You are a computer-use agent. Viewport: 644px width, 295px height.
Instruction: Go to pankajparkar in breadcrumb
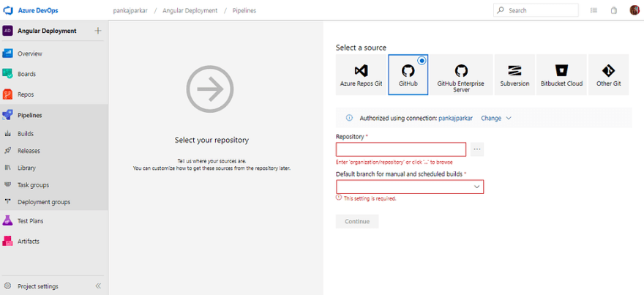tap(130, 11)
